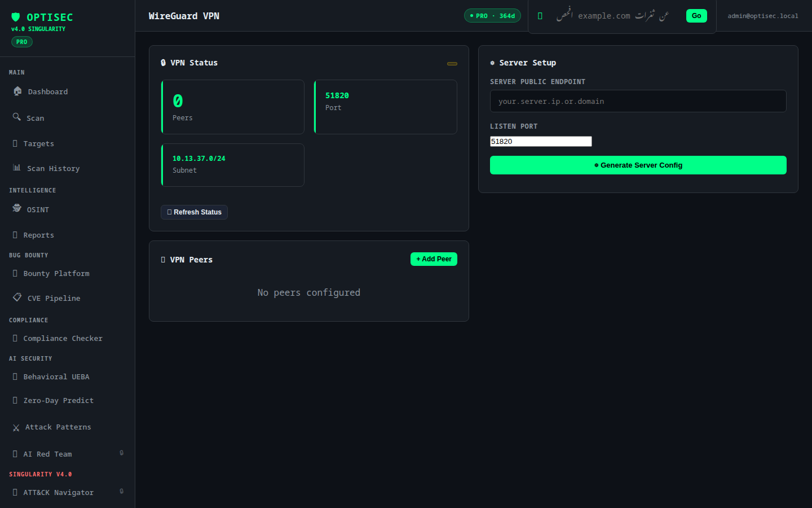812x508 pixels.
Task: Click Generate Server Config button
Action: click(x=638, y=165)
